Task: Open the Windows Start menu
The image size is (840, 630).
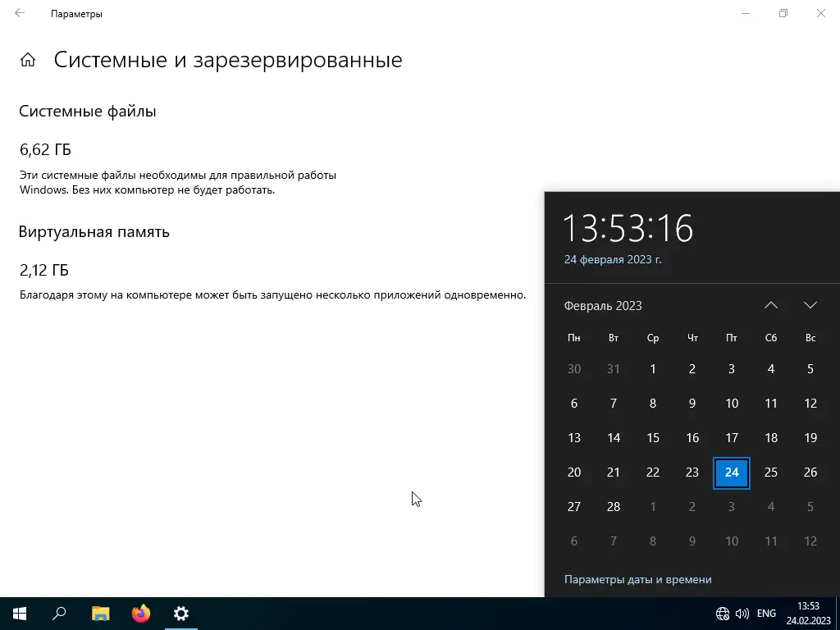Action: pos(20,614)
